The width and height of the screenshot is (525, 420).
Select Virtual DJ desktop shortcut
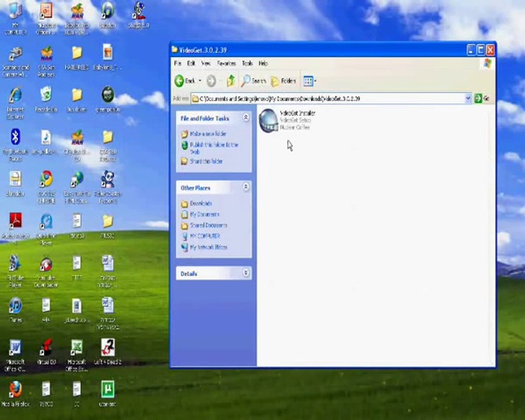click(46, 352)
